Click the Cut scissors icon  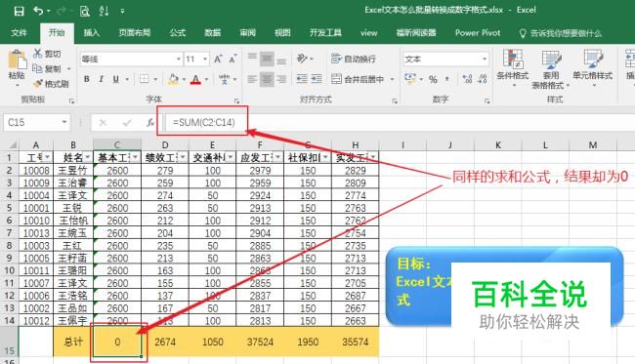coord(38,54)
